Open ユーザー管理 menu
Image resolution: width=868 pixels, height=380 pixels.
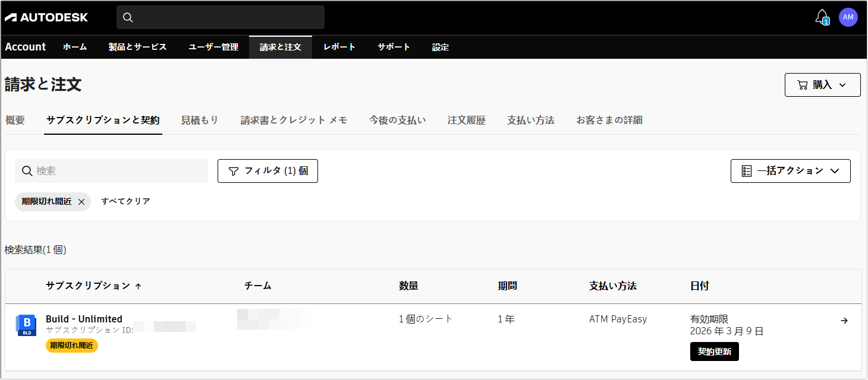(213, 47)
